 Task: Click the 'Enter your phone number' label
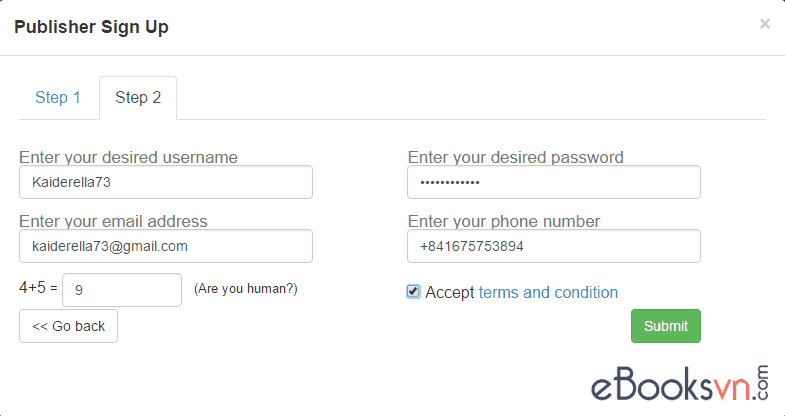point(503,221)
